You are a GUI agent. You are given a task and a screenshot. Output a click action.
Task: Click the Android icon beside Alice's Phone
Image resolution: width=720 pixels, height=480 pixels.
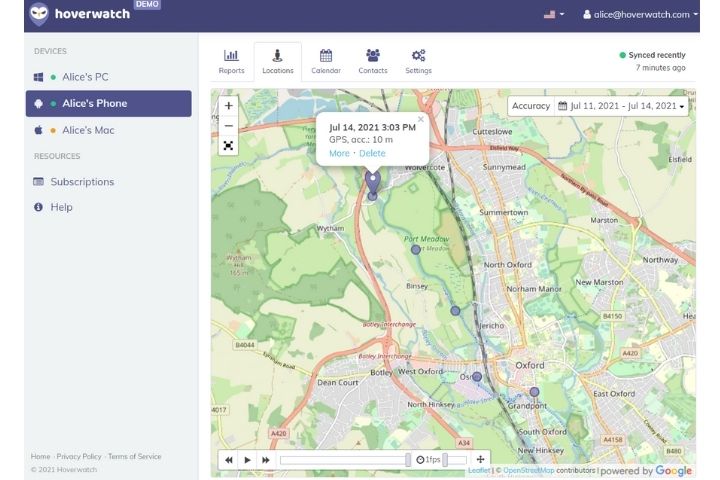click(x=39, y=104)
